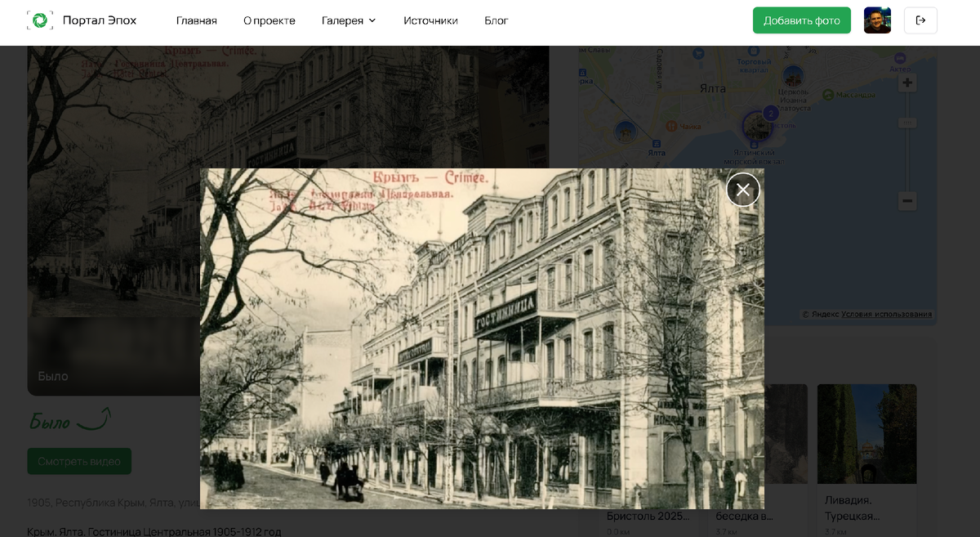Open the user avatar profile
The width and height of the screenshot is (980, 537).
pos(878,20)
